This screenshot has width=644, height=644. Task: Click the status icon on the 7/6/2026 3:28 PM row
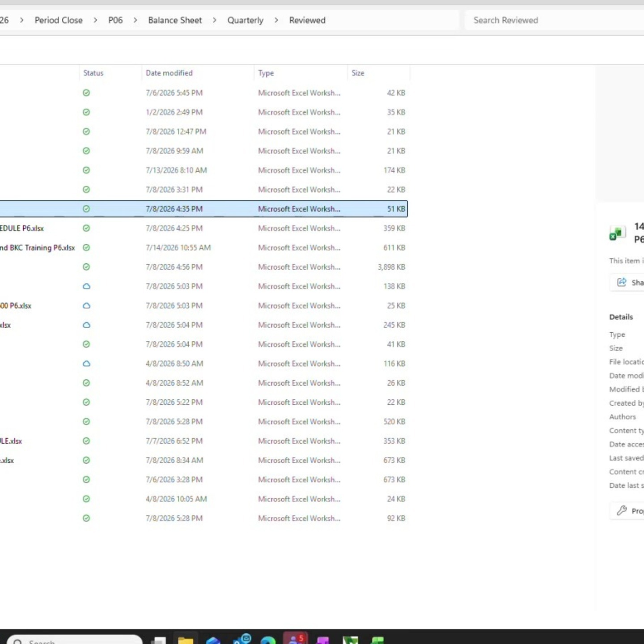coord(86,480)
